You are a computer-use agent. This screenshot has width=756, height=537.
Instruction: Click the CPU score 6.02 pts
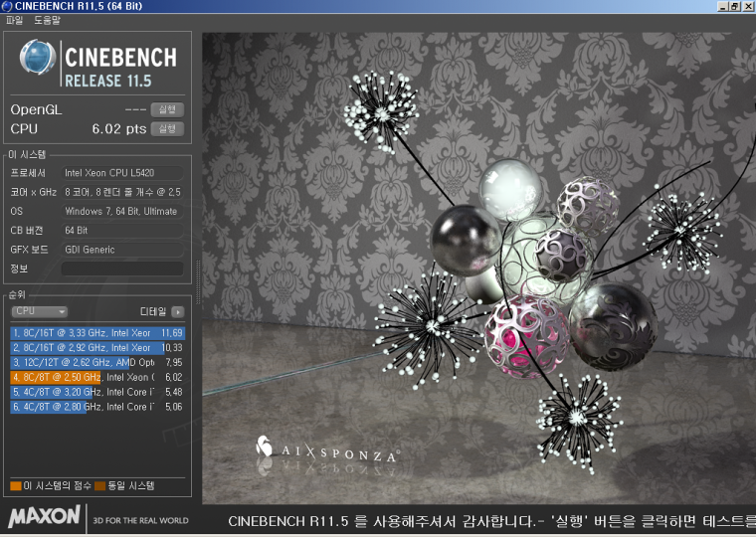pos(119,128)
